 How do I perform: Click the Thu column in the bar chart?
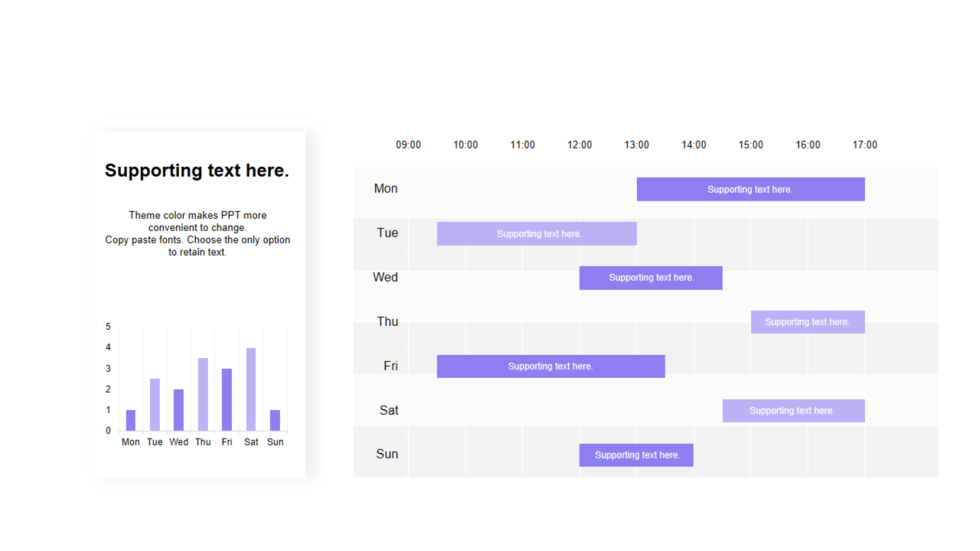pyautogui.click(x=203, y=394)
